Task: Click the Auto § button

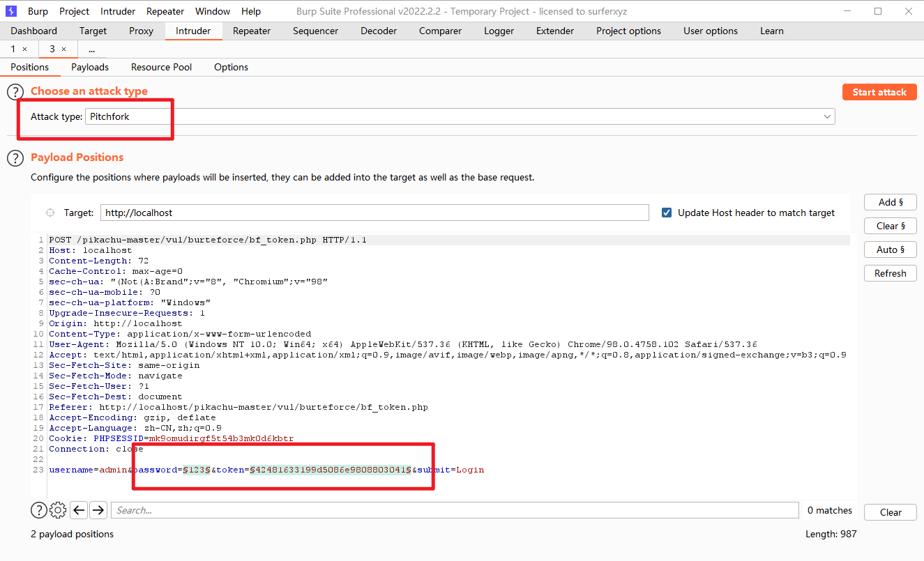Action: click(890, 249)
